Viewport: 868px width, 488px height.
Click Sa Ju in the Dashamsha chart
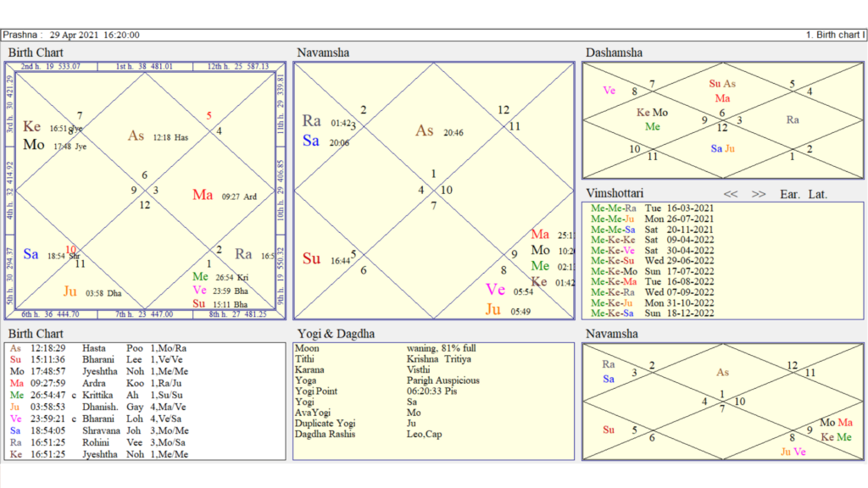[722, 148]
